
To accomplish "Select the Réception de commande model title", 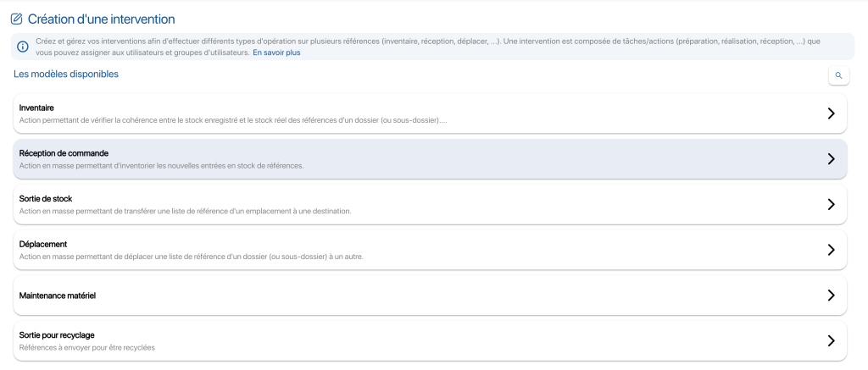I will pos(64,153).
